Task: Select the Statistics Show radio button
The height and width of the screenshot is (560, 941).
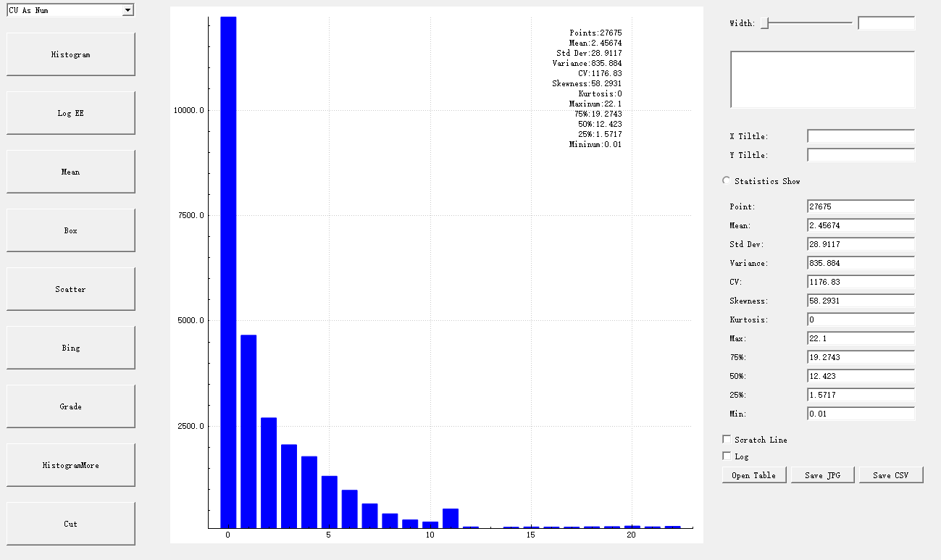Action: click(727, 180)
